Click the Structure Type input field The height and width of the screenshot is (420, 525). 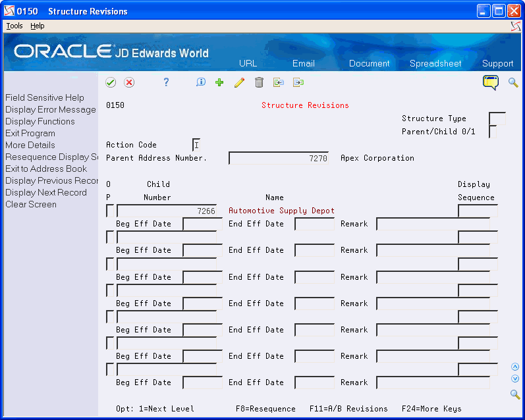[x=497, y=118]
